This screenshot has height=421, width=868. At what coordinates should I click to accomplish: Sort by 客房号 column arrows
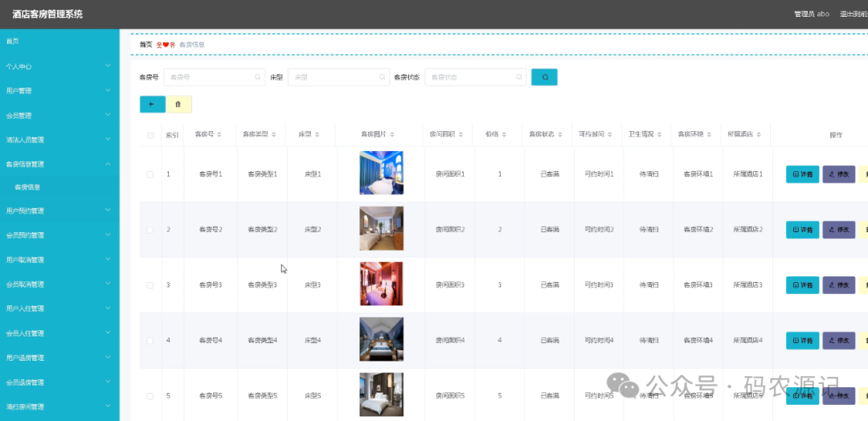219,134
